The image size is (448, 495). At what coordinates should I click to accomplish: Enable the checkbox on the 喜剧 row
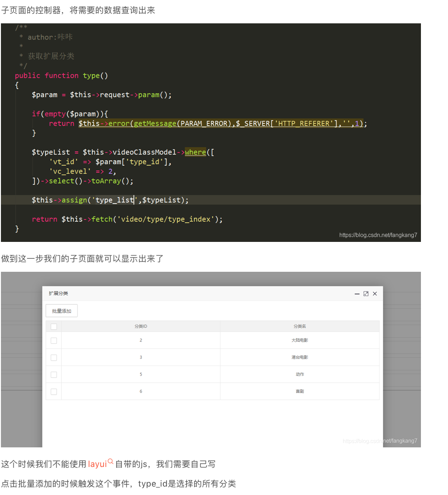[x=54, y=391]
